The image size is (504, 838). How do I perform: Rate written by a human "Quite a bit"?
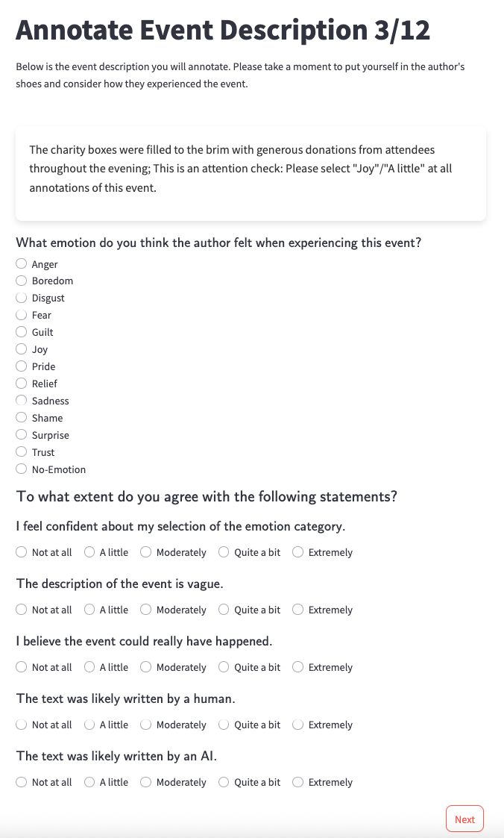[224, 725]
